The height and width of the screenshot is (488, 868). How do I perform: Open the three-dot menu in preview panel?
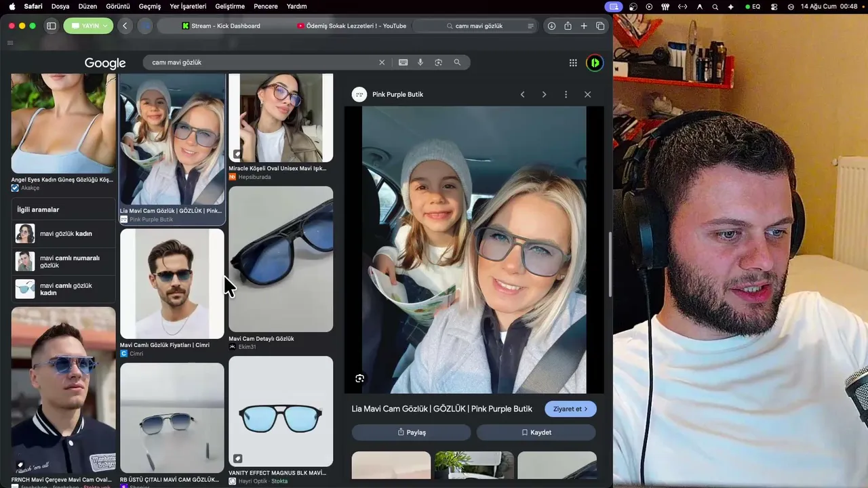pyautogui.click(x=566, y=94)
